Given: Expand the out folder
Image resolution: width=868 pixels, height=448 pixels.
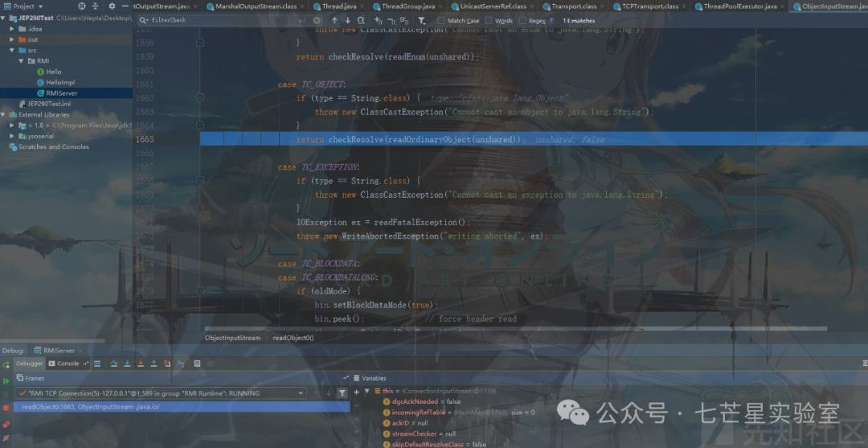Looking at the screenshot, I should (12, 40).
